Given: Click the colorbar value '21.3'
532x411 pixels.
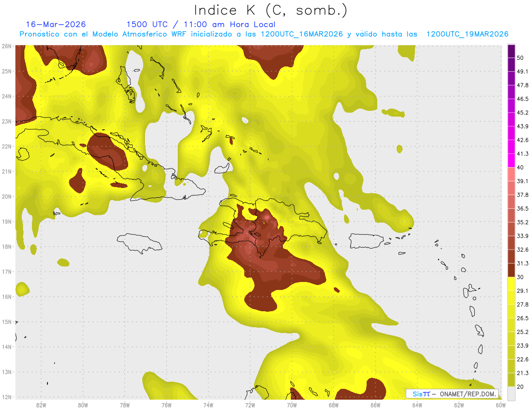Looking at the screenshot, I should pos(523,373).
